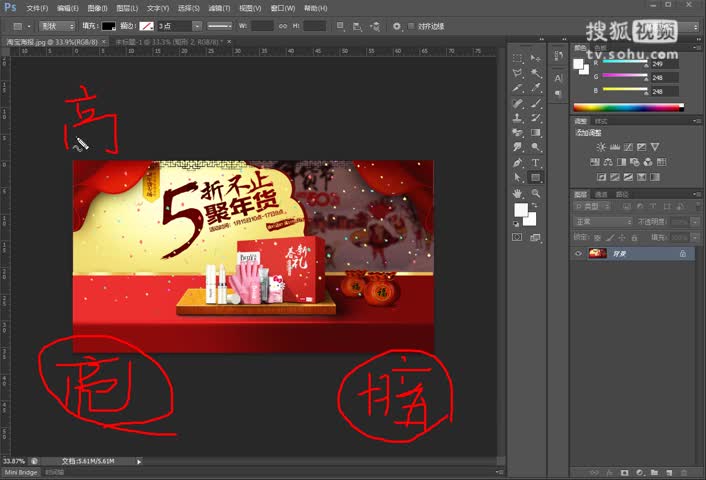This screenshot has width=706, height=480.
Task: Click the background layer (背景) thumbnail
Action: tap(597, 254)
